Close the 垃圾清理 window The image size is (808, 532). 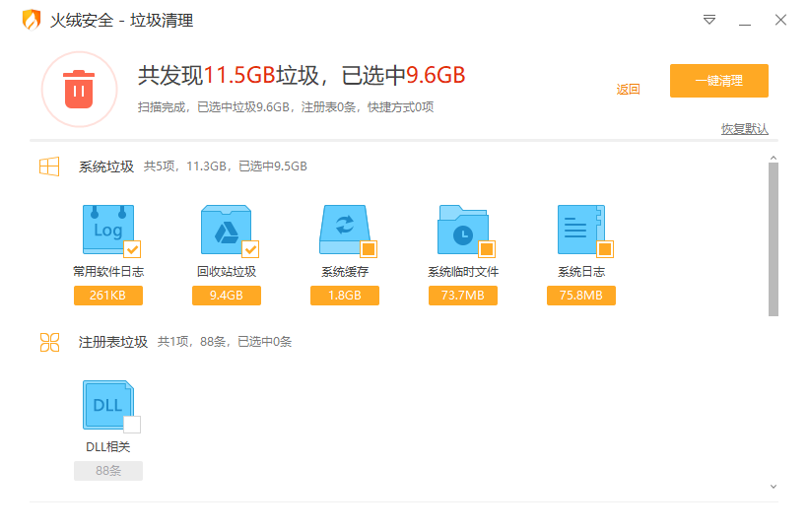click(x=780, y=20)
